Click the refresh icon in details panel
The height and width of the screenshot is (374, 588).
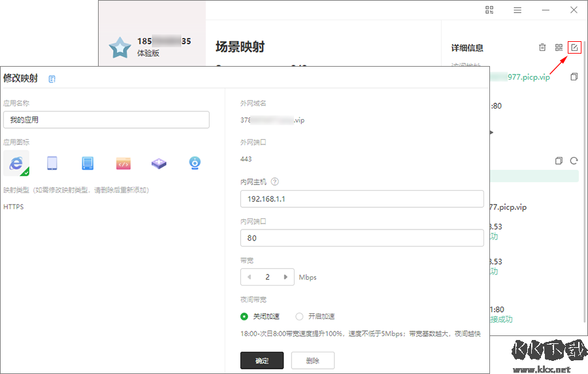pos(574,161)
